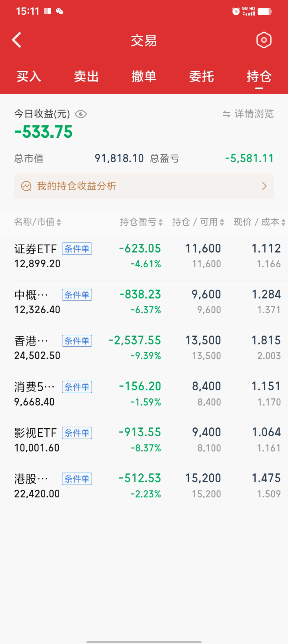Switch to the 买入 tab

29,76
